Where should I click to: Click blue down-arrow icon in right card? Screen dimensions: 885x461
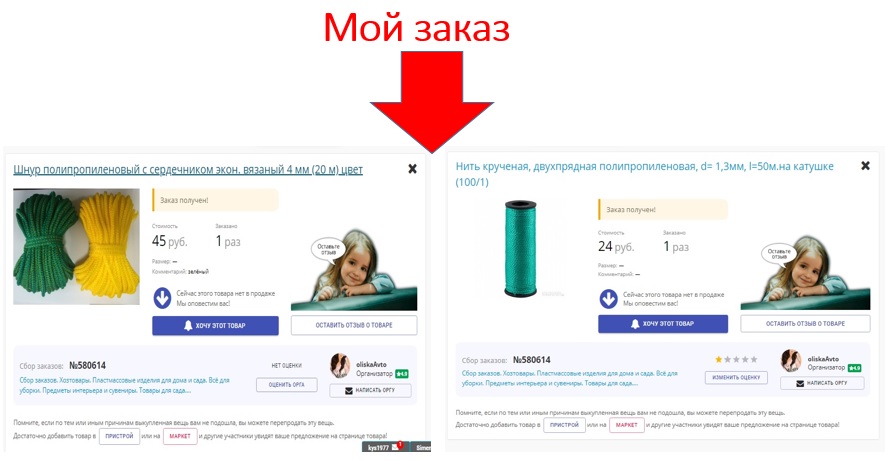[x=608, y=298]
